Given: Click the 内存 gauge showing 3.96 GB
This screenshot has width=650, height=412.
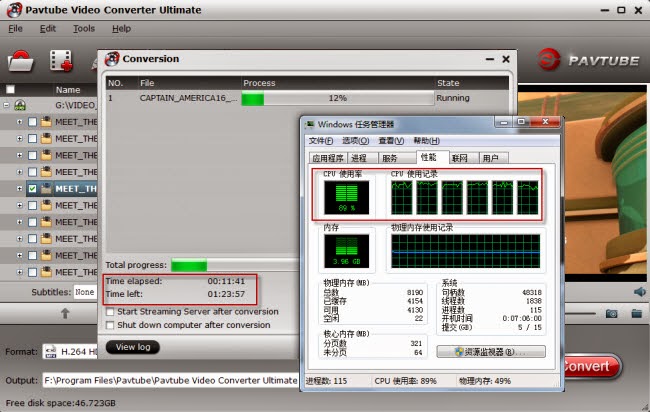Looking at the screenshot, I should point(347,251).
